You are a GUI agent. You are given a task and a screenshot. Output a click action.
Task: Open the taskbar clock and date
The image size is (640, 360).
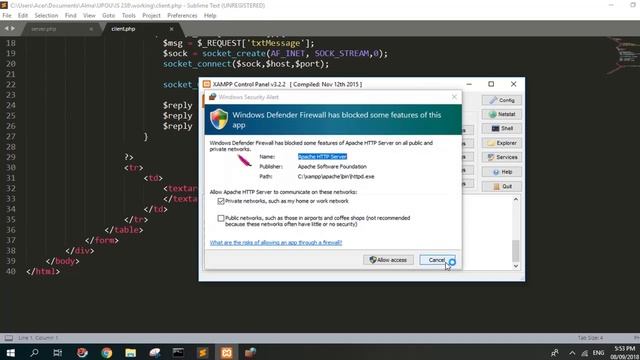click(x=625, y=353)
